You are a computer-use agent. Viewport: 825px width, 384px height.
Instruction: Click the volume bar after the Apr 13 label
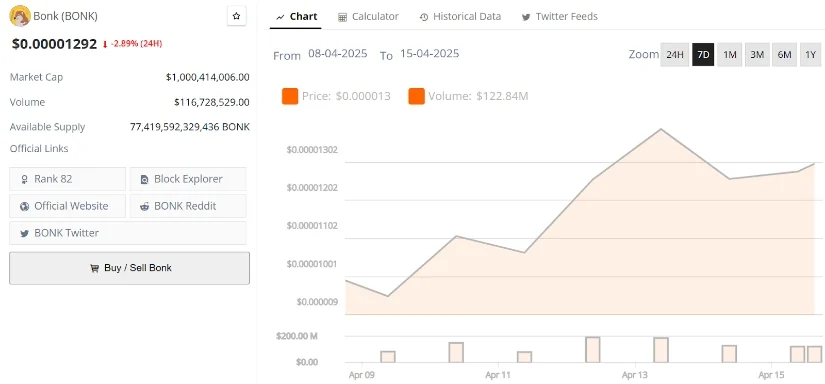[661, 350]
